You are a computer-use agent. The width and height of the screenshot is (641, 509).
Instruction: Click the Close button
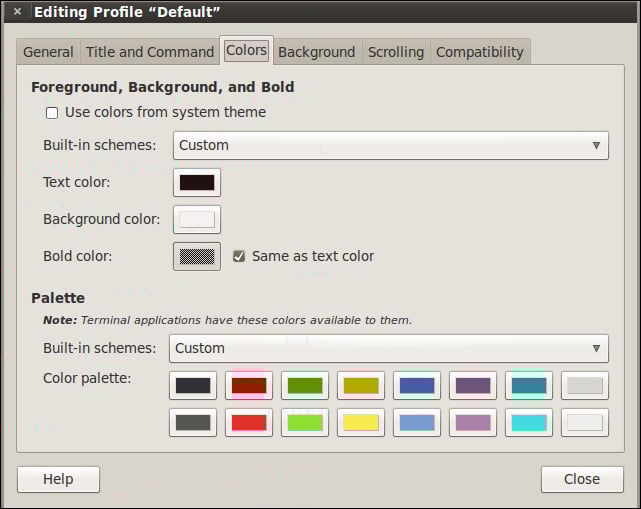coord(582,479)
